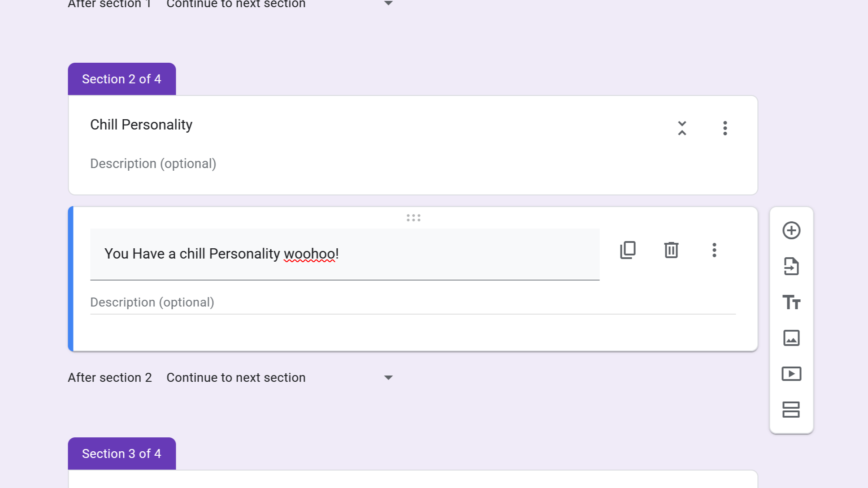Edit the Chill Personality section title
This screenshot has height=488, width=868.
click(141, 125)
